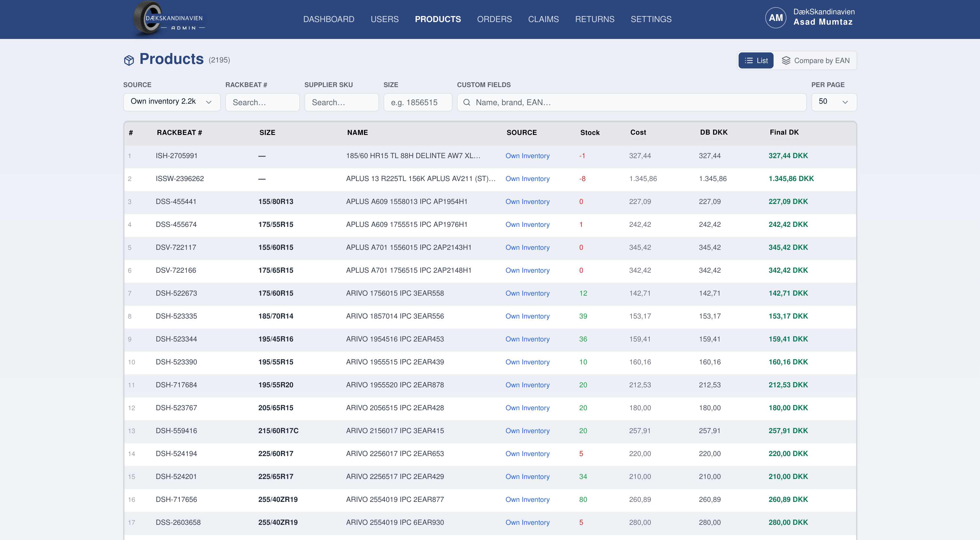Image resolution: width=980 pixels, height=540 pixels.
Task: Click row number 12
Action: 131,408
